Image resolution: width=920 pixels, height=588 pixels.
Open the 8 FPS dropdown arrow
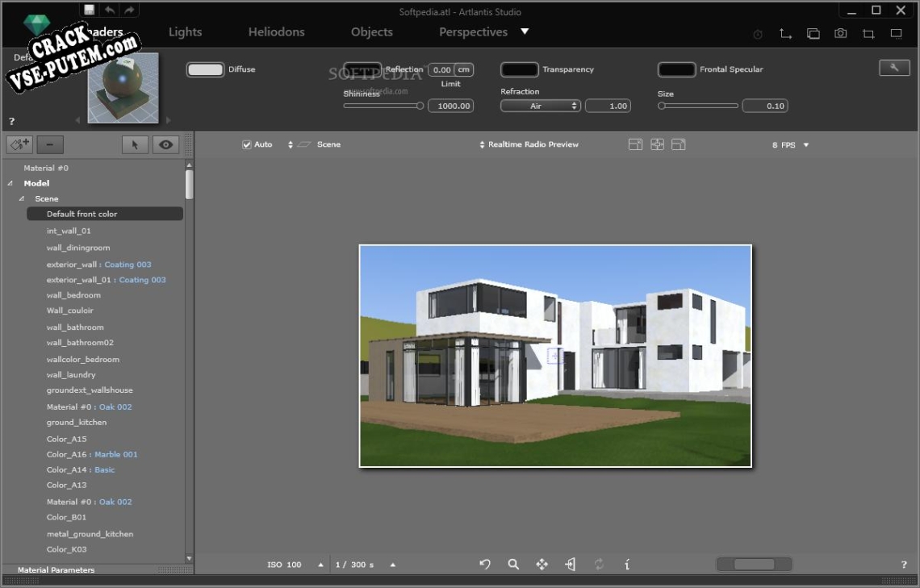(x=805, y=145)
